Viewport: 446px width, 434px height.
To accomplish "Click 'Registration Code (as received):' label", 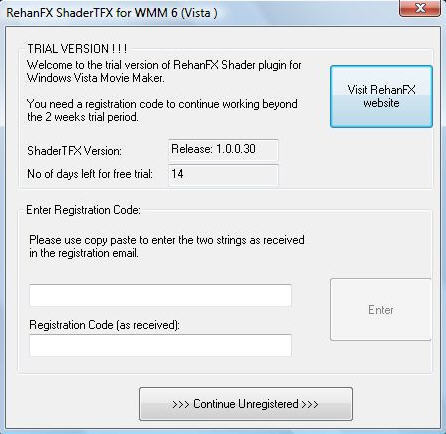I will pos(104,325).
